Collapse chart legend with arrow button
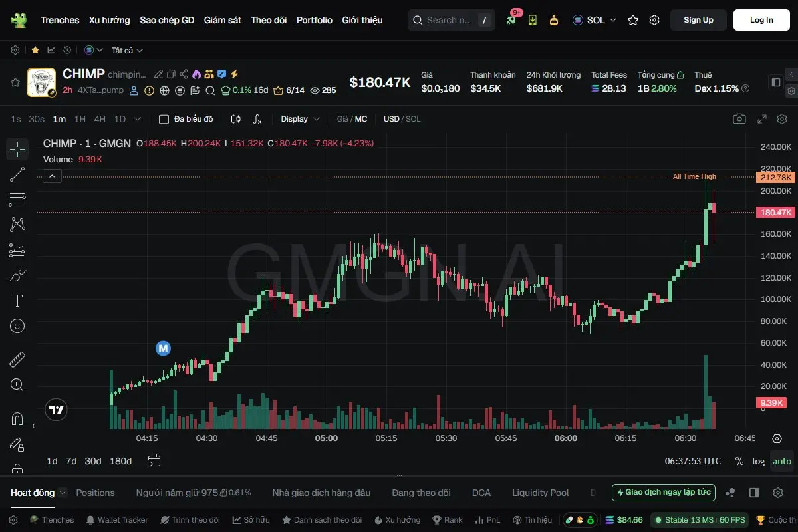The image size is (798, 532). [x=53, y=176]
